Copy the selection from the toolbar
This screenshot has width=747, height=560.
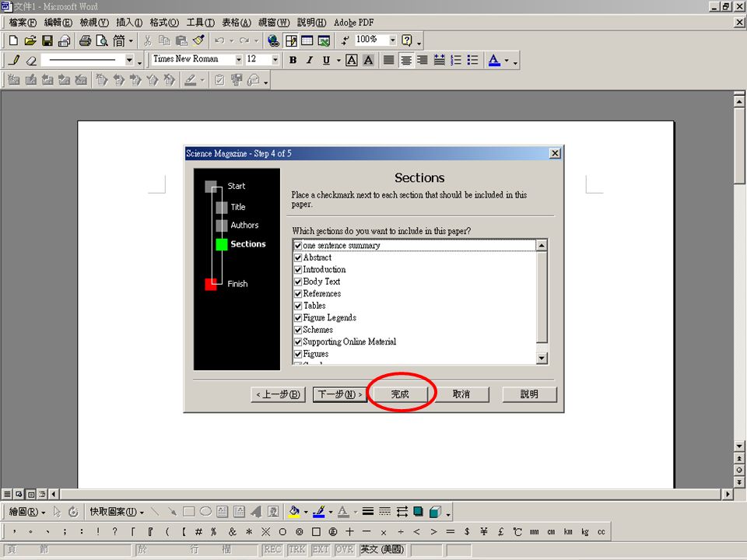click(x=164, y=40)
